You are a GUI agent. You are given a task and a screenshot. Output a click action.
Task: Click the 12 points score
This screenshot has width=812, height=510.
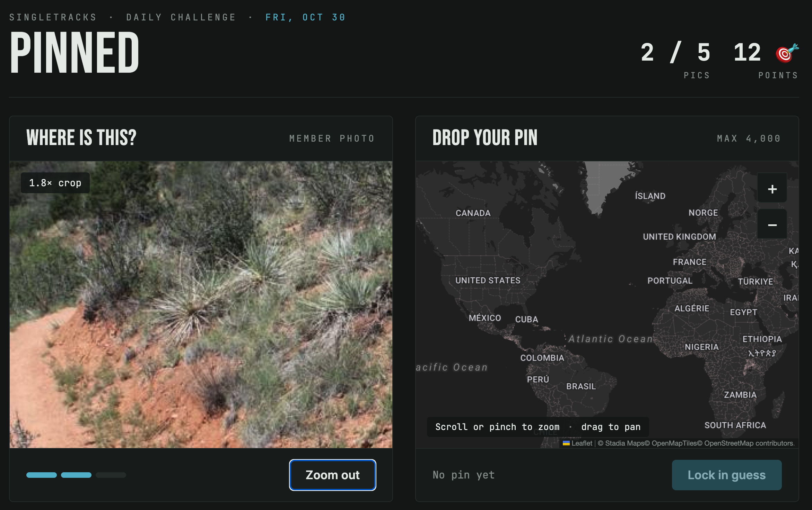(x=747, y=53)
